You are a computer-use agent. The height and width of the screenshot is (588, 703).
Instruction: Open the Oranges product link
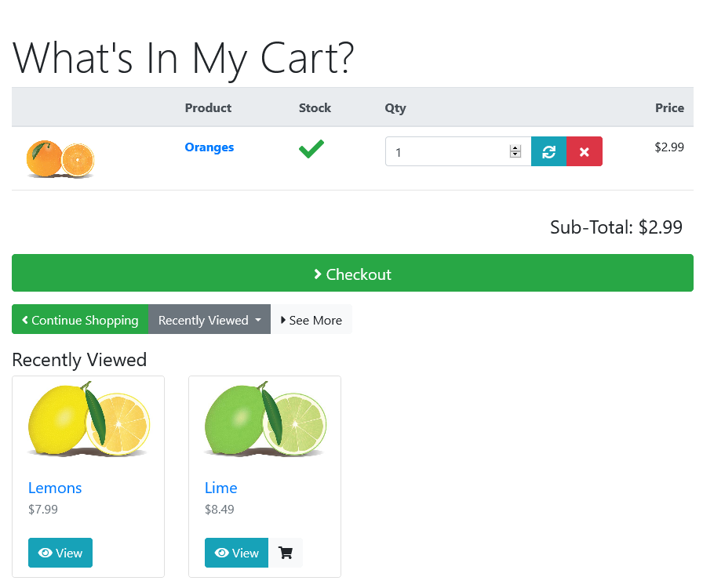pyautogui.click(x=209, y=147)
